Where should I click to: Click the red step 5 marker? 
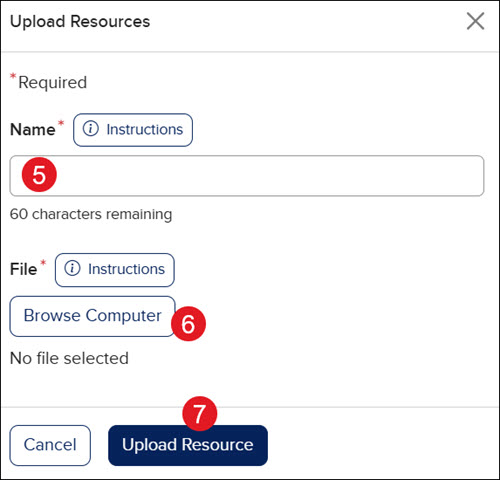pos(39,175)
